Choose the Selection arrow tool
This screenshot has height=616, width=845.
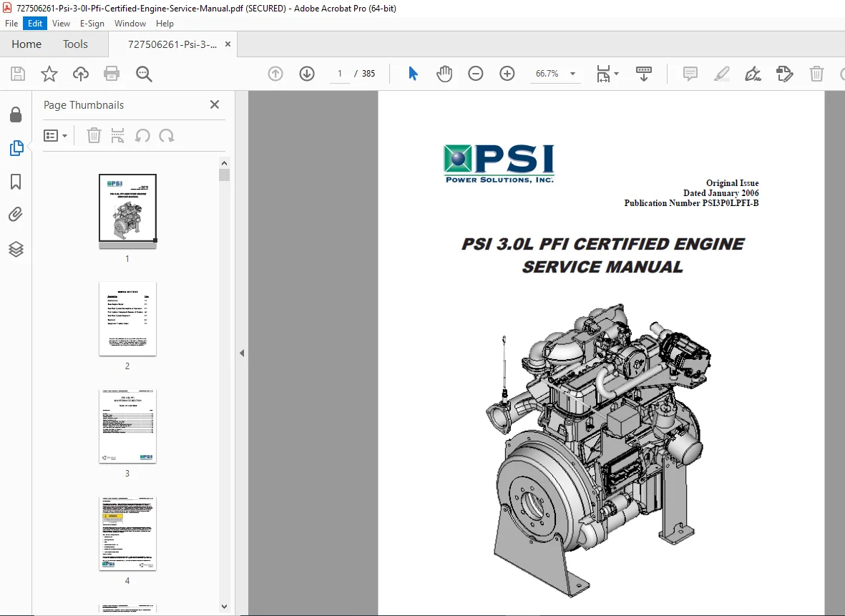pyautogui.click(x=413, y=74)
